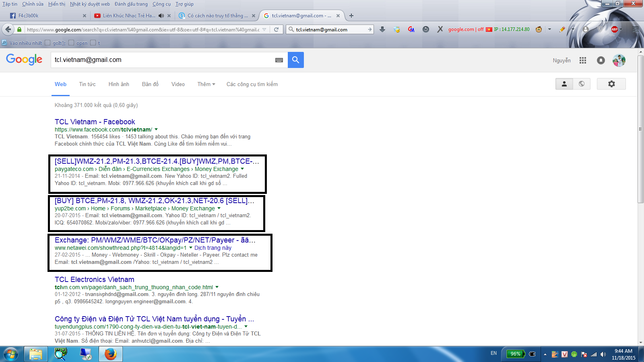This screenshot has width=644, height=362.
Task: Open the Công cụ menu
Action: [161, 4]
